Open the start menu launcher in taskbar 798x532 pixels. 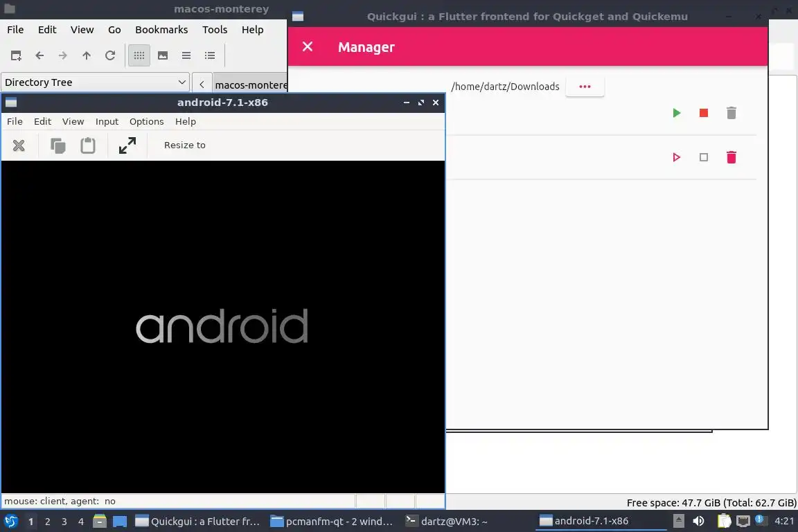click(x=11, y=522)
